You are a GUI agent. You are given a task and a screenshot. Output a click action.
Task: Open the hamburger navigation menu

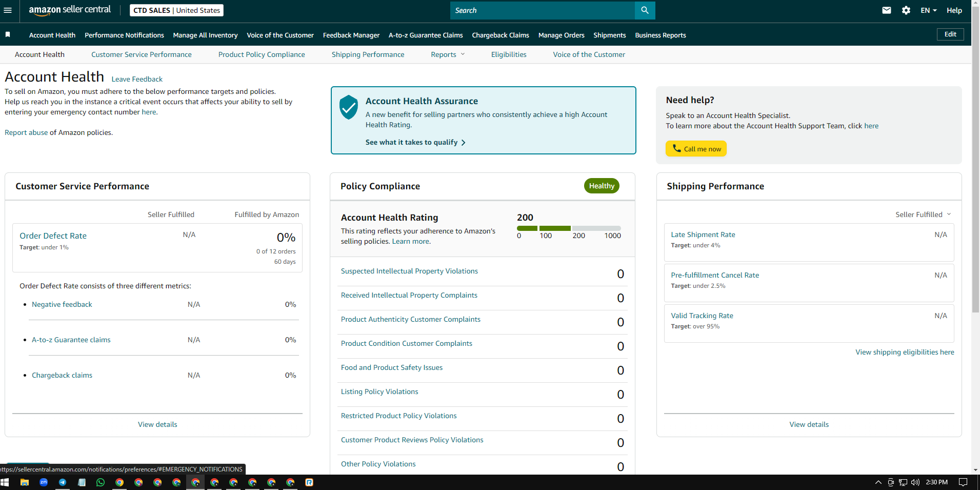point(8,10)
